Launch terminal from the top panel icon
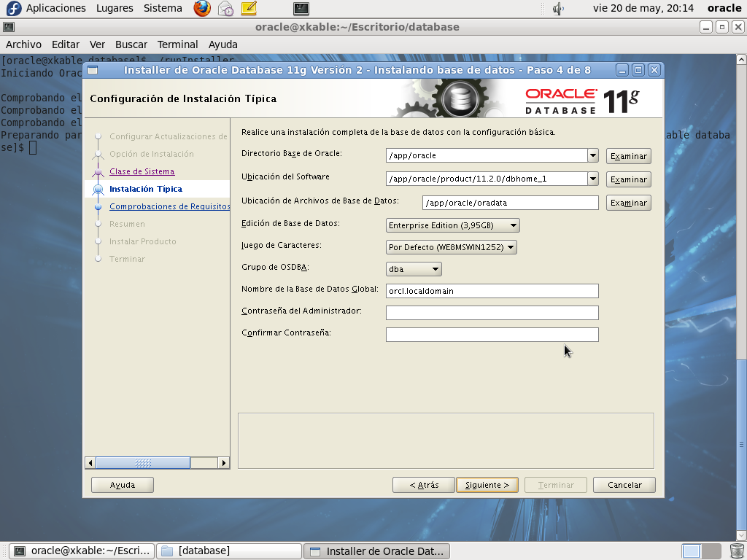The image size is (747, 560). tap(301, 8)
